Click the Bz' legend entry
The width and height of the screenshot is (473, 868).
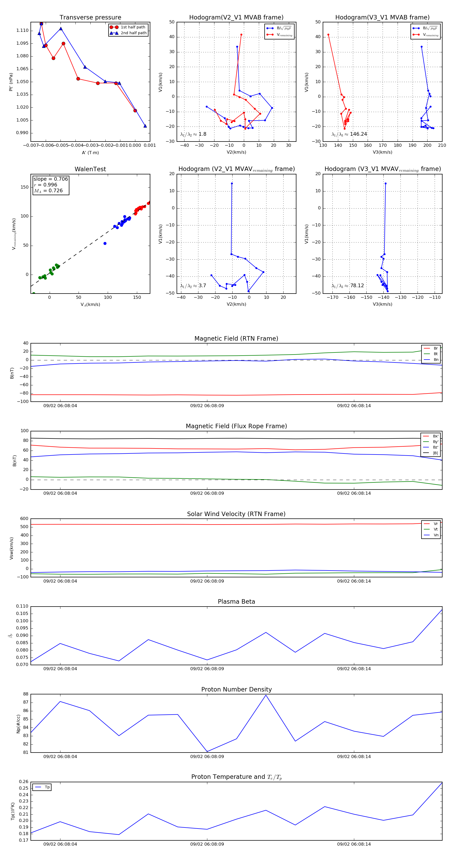click(x=431, y=447)
